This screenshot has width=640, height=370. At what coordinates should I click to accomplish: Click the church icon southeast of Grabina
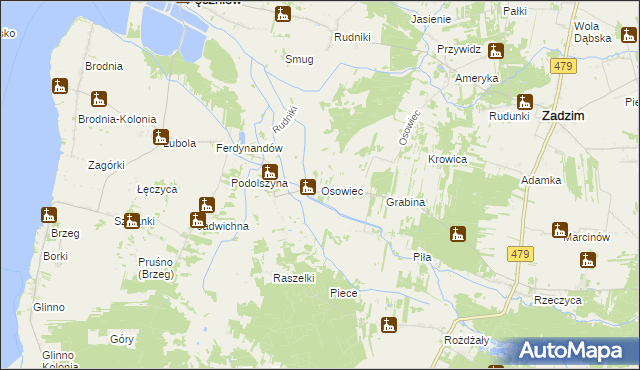coord(458,234)
